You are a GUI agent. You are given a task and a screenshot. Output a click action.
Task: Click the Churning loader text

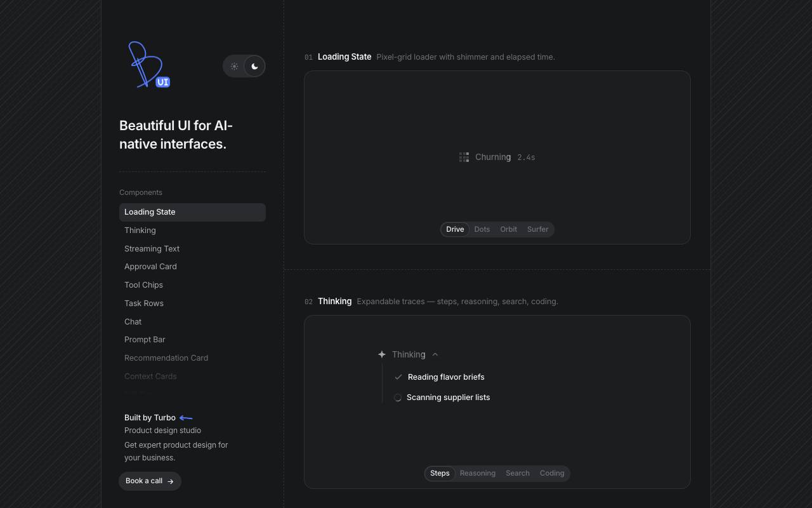(x=493, y=157)
